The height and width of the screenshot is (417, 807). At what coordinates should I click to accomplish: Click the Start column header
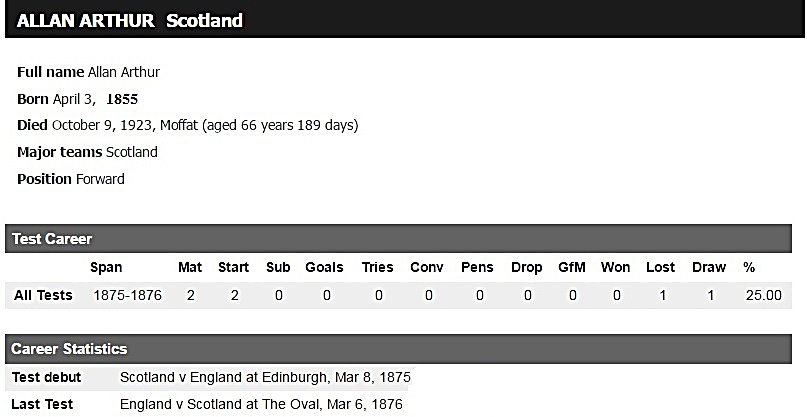pyautogui.click(x=234, y=267)
